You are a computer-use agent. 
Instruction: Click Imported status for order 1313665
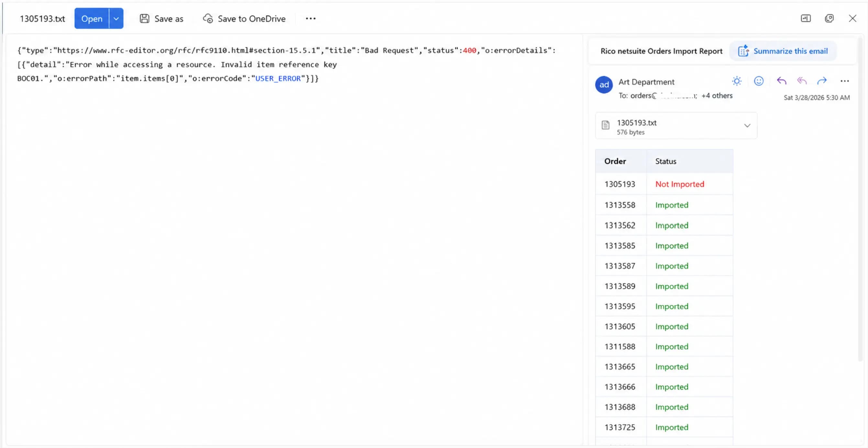click(x=672, y=366)
